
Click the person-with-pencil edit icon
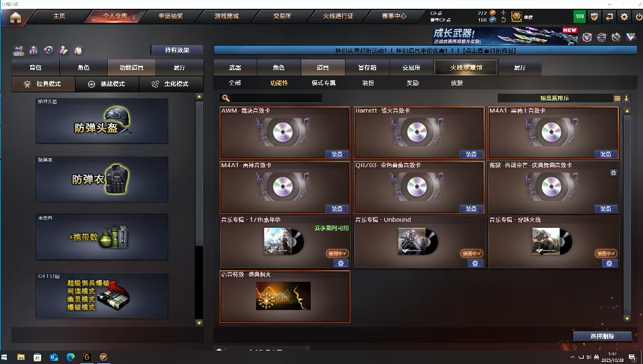(x=63, y=50)
